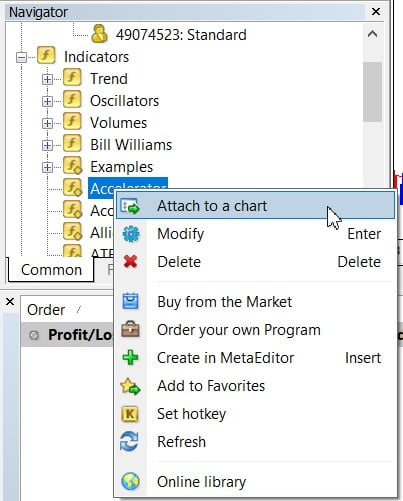
Task: Click the Navigator vertical scrollbar thumb
Action: (x=372, y=92)
